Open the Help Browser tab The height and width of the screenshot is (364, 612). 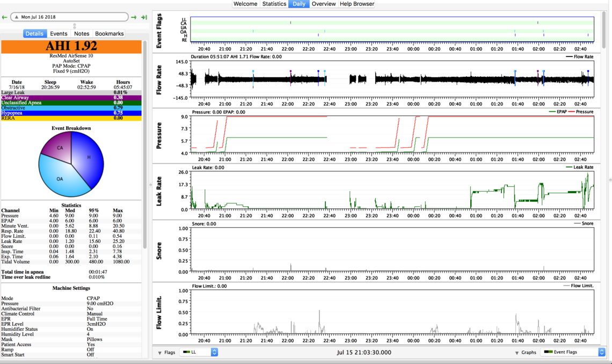click(x=357, y=4)
